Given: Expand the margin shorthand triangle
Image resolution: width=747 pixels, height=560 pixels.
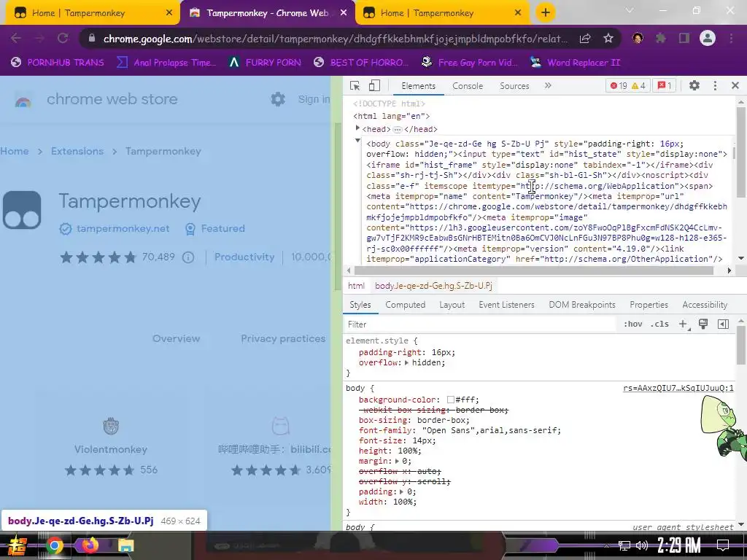Looking at the screenshot, I should coord(397,462).
